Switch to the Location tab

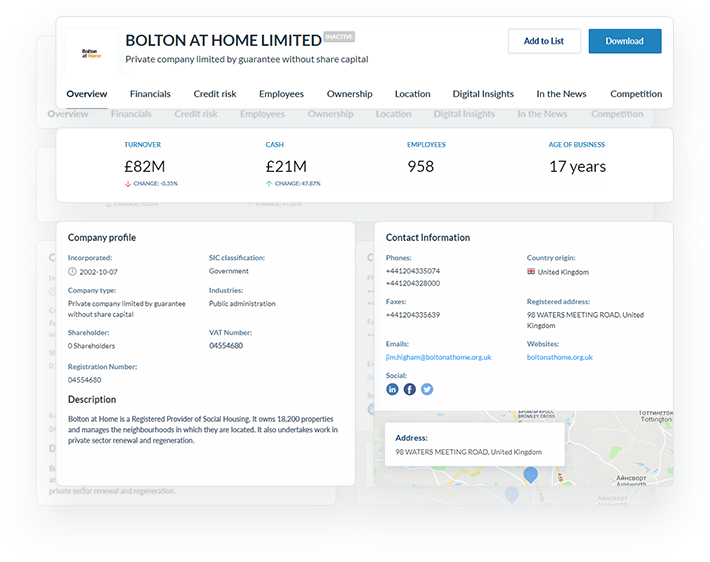413,94
